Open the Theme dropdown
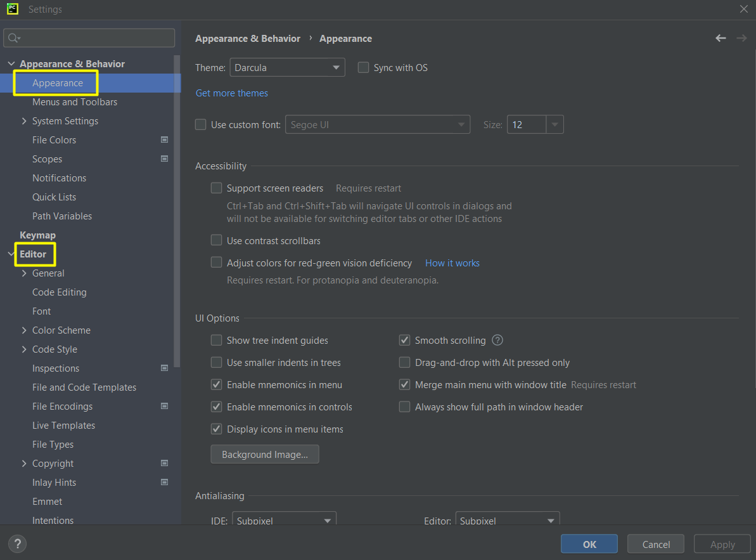 tap(287, 67)
